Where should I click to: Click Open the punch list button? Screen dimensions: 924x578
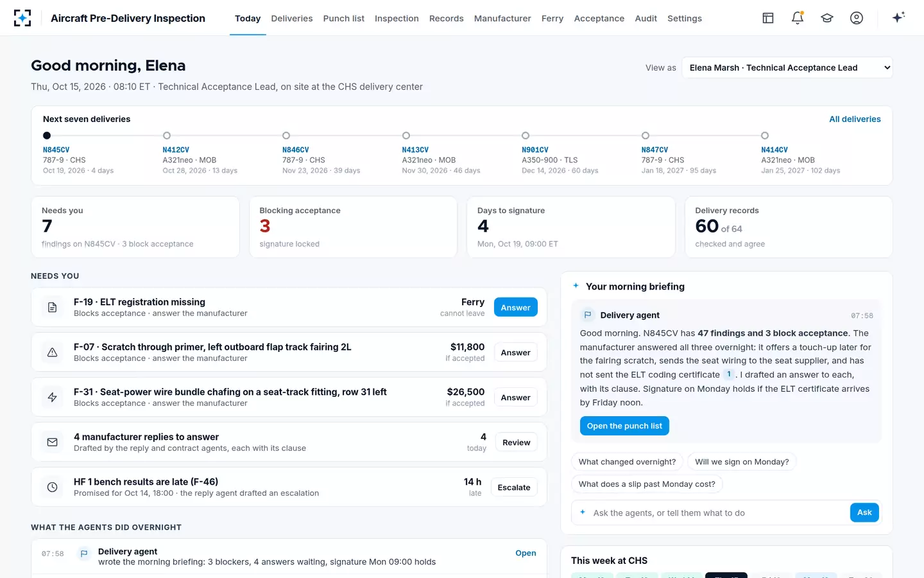pyautogui.click(x=624, y=426)
